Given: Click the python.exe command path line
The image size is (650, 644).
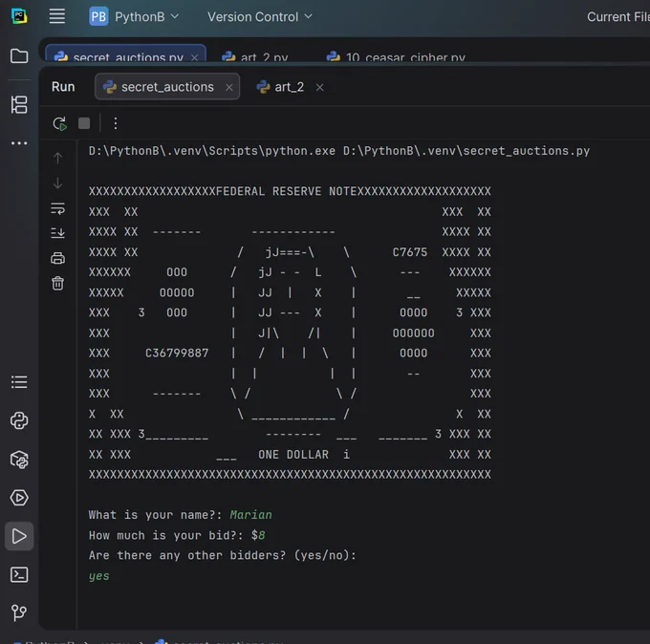Looking at the screenshot, I should click(339, 151).
